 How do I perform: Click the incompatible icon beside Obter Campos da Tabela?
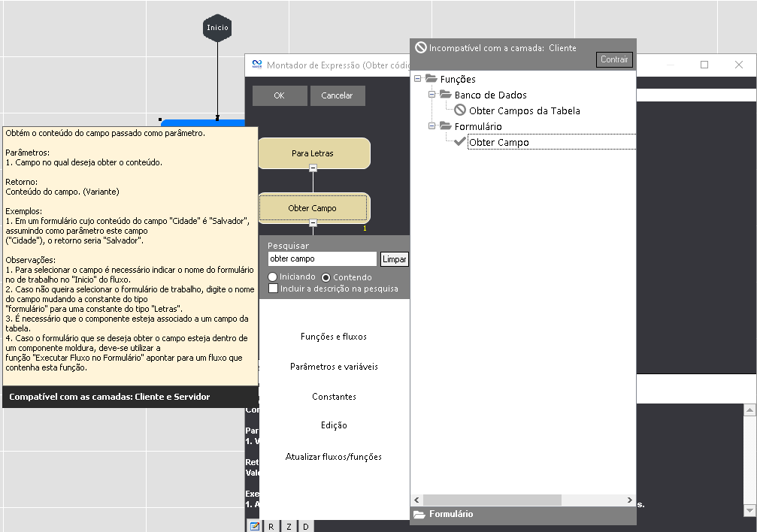[x=460, y=110]
